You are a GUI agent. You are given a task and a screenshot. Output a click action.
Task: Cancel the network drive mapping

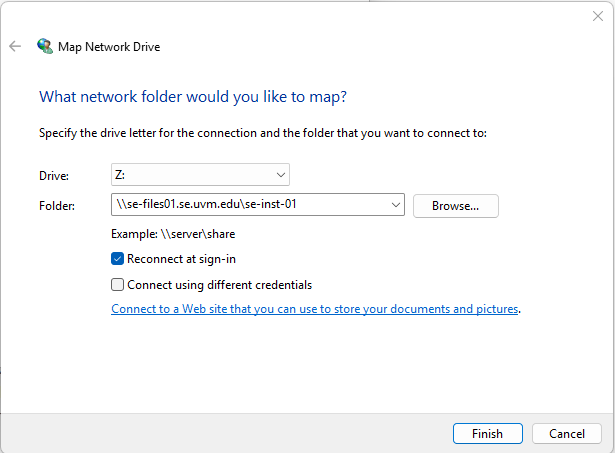[566, 433]
